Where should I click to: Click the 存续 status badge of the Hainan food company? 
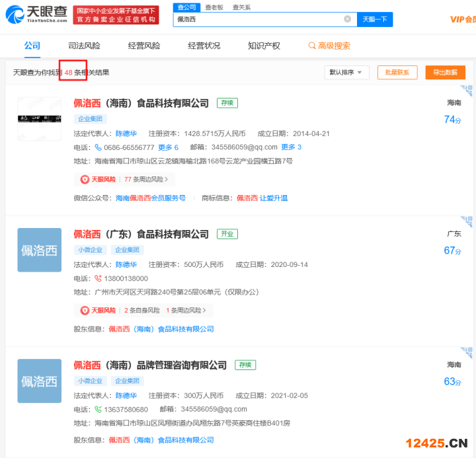pyautogui.click(x=227, y=103)
